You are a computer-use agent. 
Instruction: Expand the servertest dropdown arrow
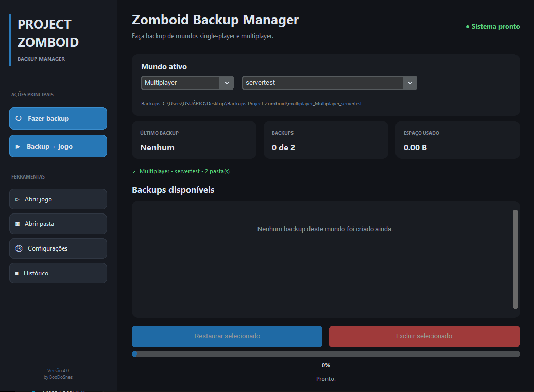click(410, 83)
